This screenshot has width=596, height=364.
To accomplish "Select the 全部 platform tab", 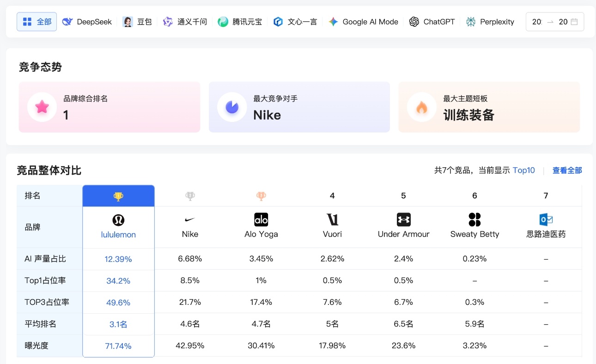I will 37,22.
